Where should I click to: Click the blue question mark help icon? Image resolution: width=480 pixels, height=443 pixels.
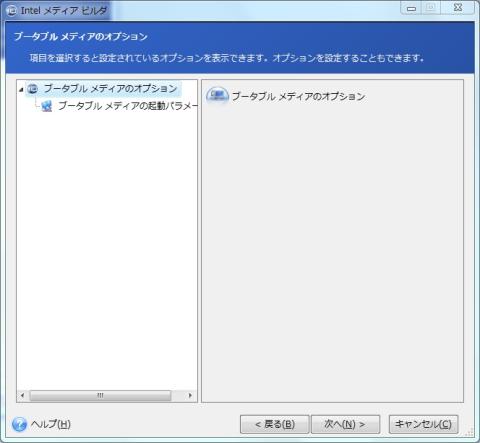tap(19, 424)
